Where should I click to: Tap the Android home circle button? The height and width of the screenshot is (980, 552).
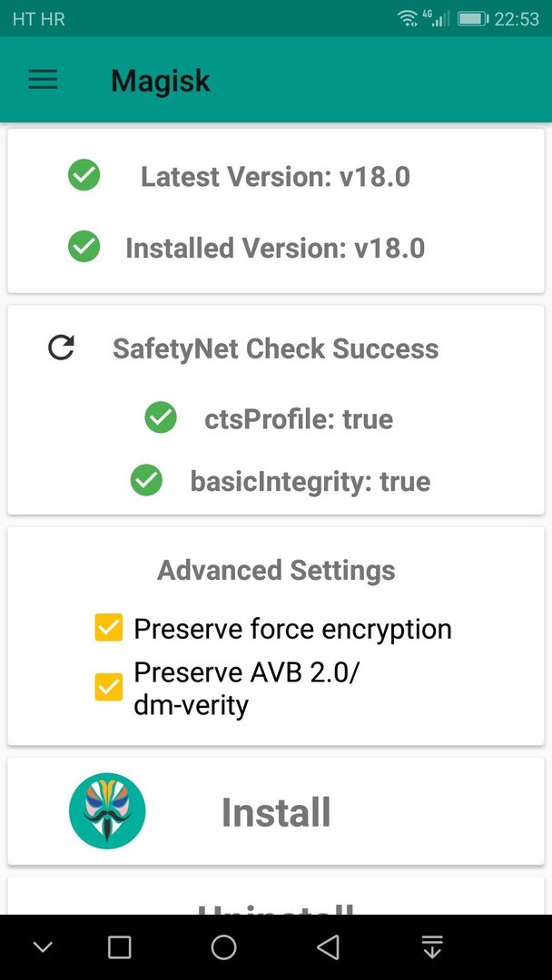(224, 946)
